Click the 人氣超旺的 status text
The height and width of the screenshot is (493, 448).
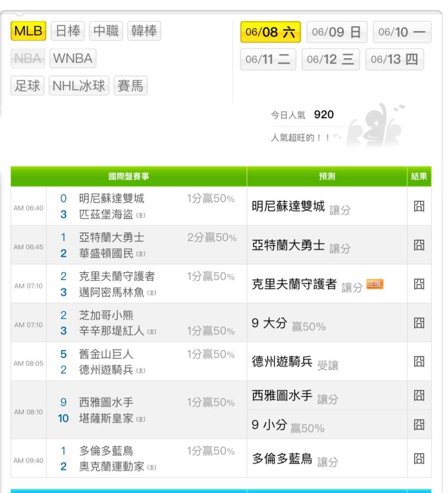(300, 138)
